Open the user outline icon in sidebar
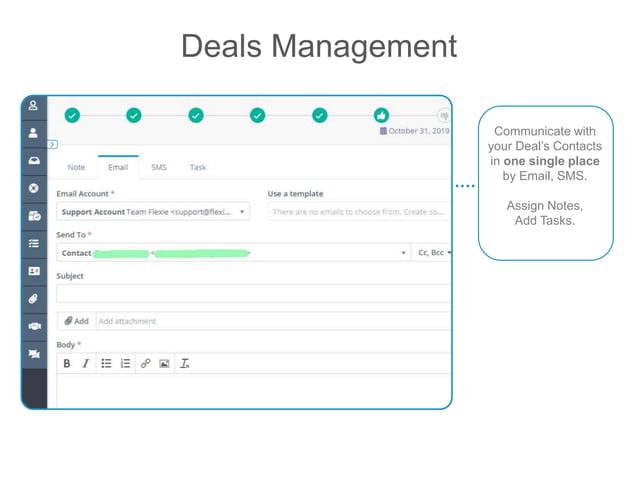The height and width of the screenshot is (478, 638). point(33,106)
